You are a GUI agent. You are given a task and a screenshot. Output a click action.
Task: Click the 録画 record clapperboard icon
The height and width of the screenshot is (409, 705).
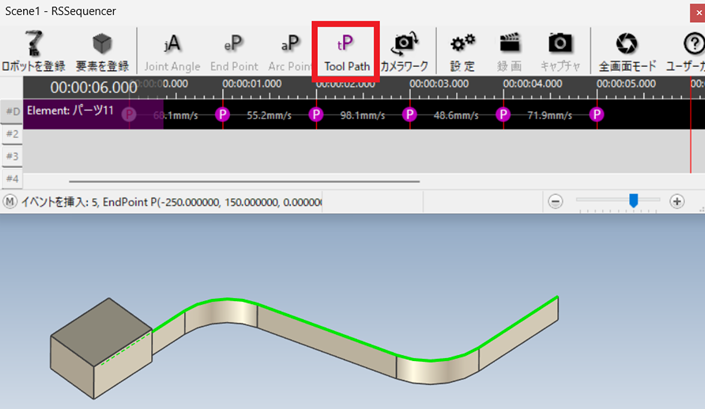(x=509, y=43)
